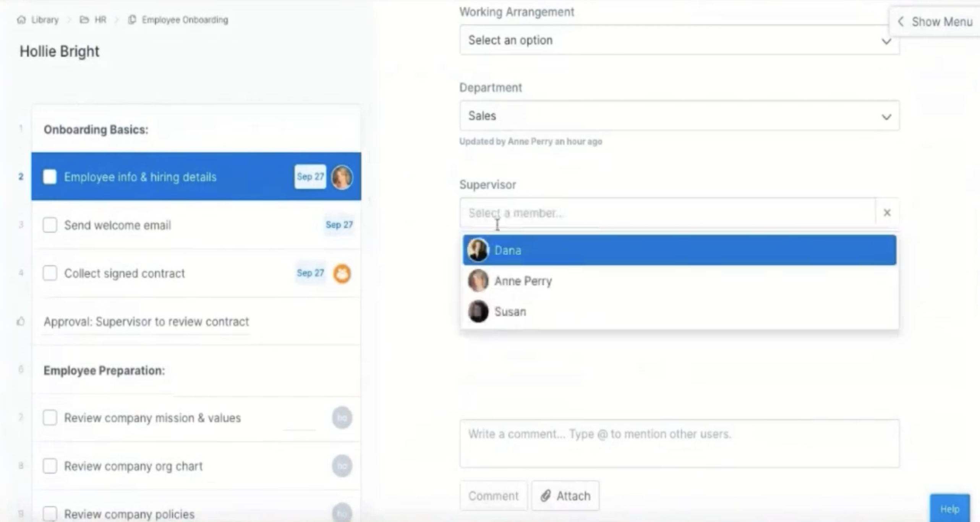Click the Library breadcrumb icon
This screenshot has width=980, height=522.
[x=22, y=20]
